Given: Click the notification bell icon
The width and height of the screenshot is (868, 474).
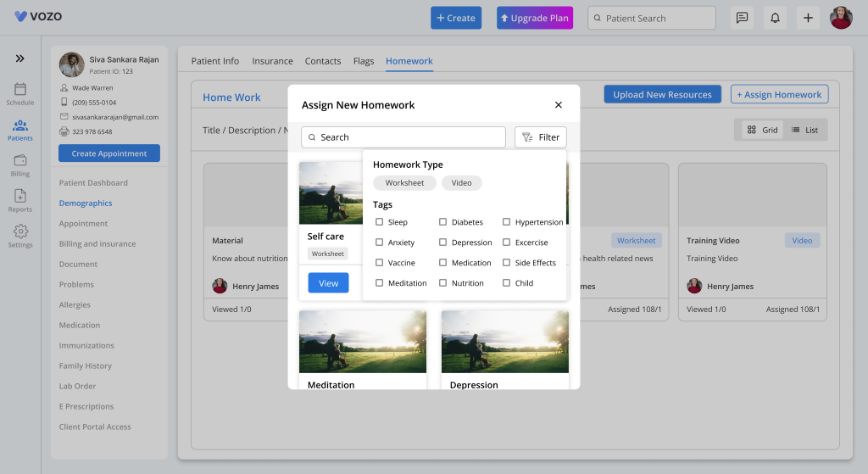Looking at the screenshot, I should (774, 18).
